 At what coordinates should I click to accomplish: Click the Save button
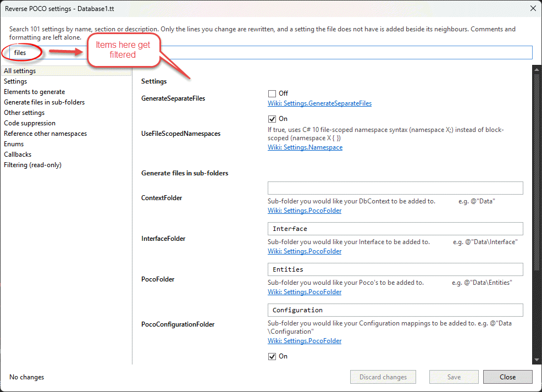[454, 377]
